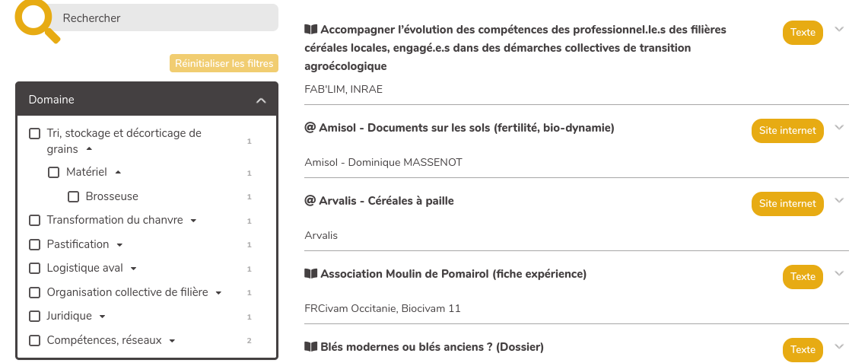Expand Organisation collective de filière arrow

pyautogui.click(x=218, y=293)
